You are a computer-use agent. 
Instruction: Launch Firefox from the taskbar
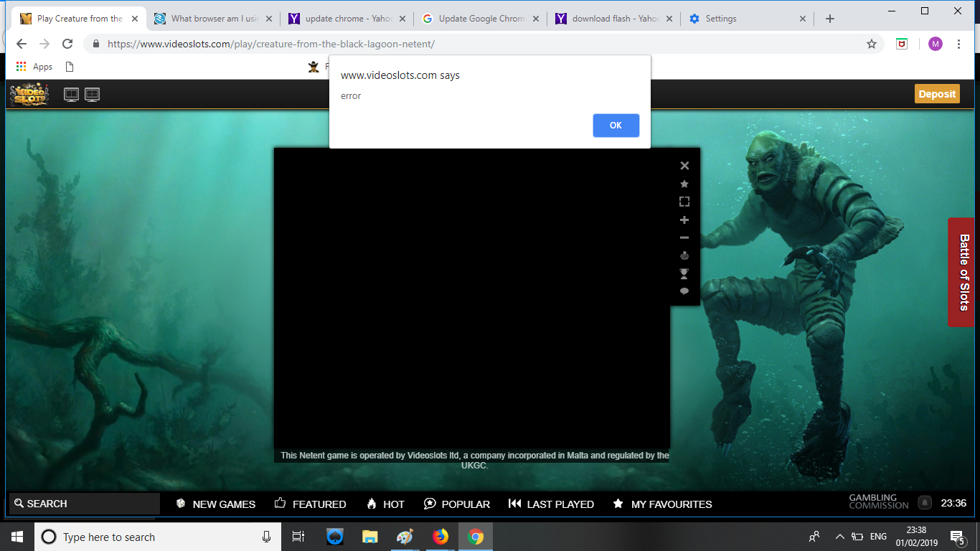pyautogui.click(x=440, y=537)
